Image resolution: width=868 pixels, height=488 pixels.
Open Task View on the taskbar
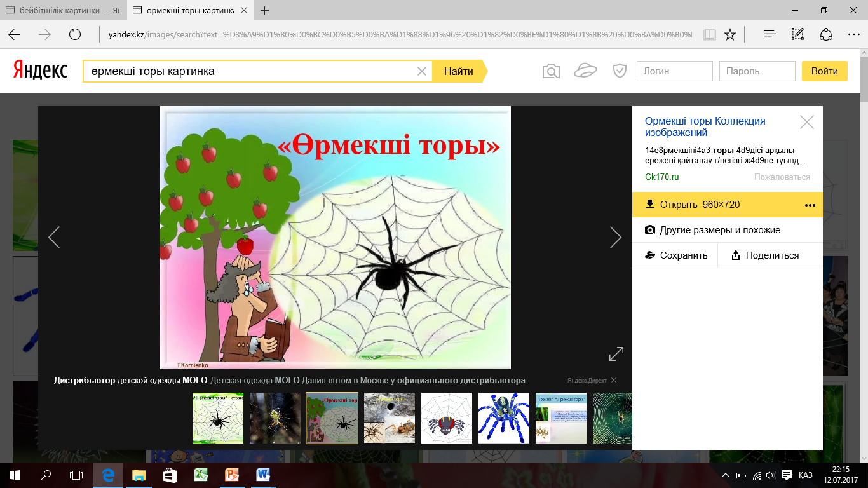pos(76,475)
